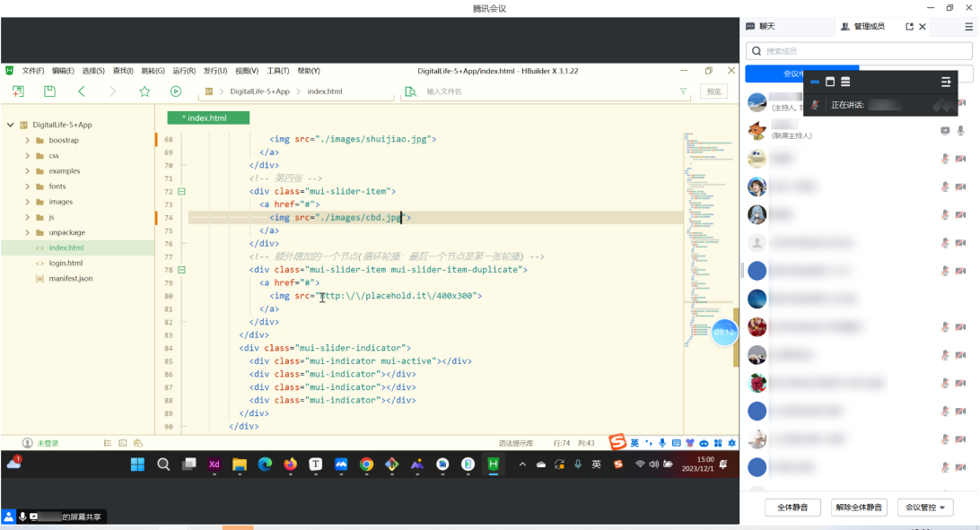The image size is (980, 530).
Task: Open the outline list icon in HBuilder status bar
Action: tap(108, 443)
